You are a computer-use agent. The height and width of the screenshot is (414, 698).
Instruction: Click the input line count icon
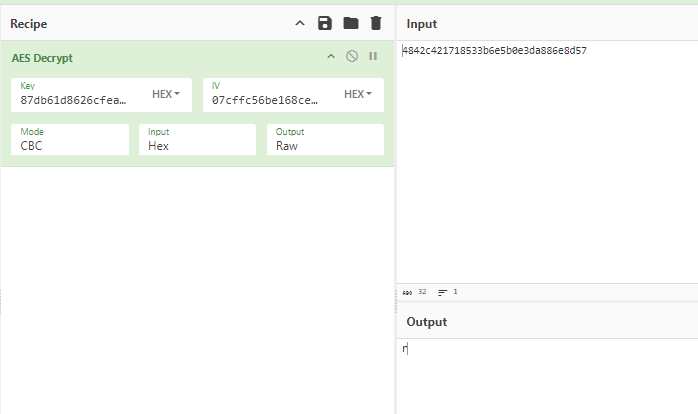click(442, 292)
